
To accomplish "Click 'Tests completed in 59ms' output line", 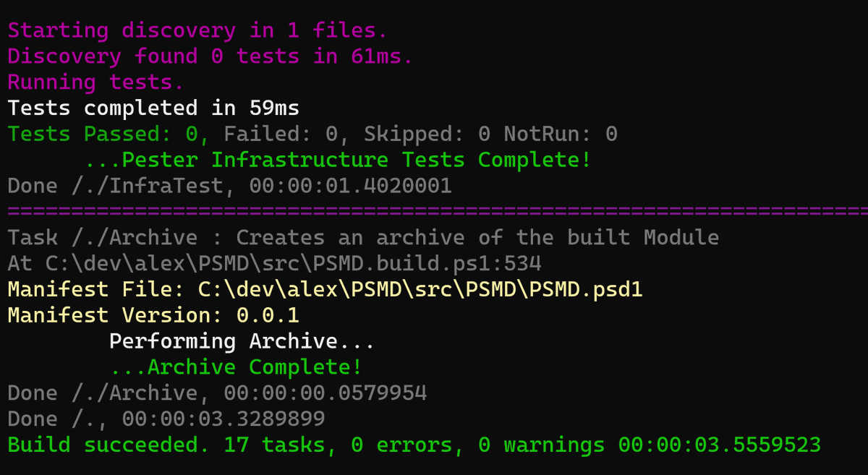I will pyautogui.click(x=153, y=108).
